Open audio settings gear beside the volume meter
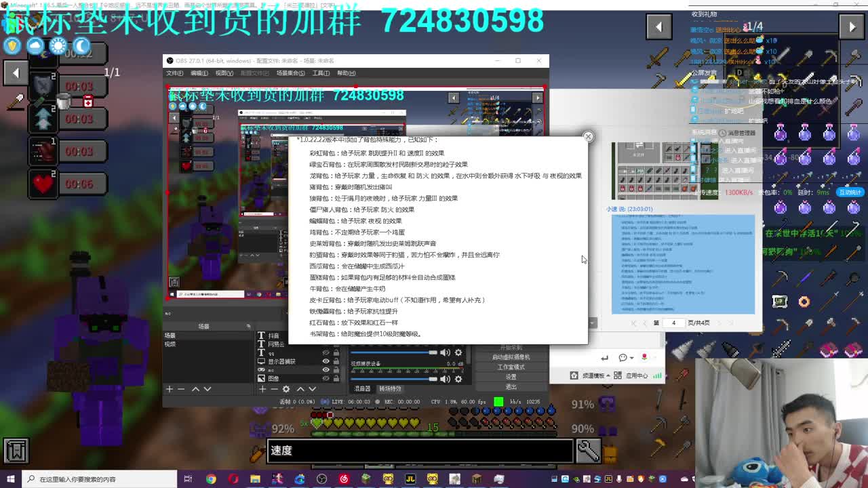Viewport: 868px width, 488px height. click(457, 352)
